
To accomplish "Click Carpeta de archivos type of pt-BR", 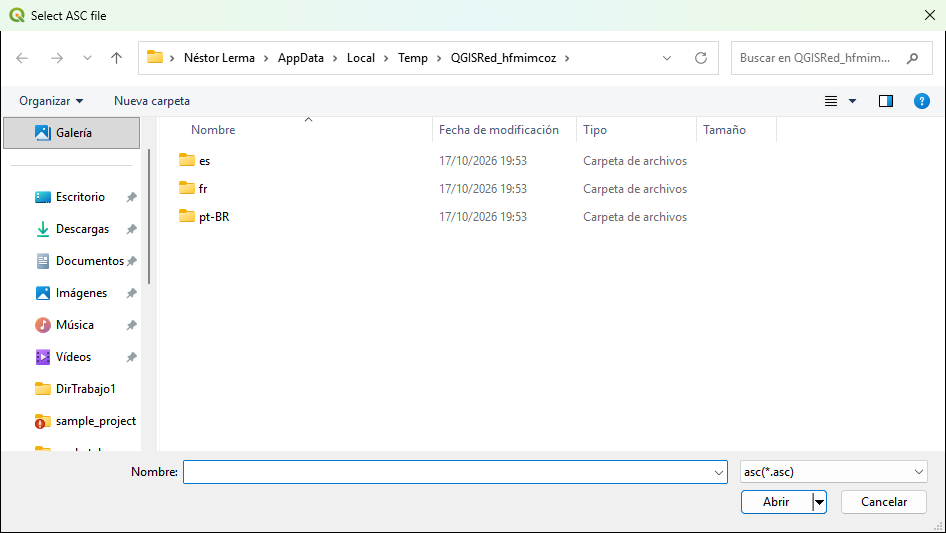I will (635, 217).
